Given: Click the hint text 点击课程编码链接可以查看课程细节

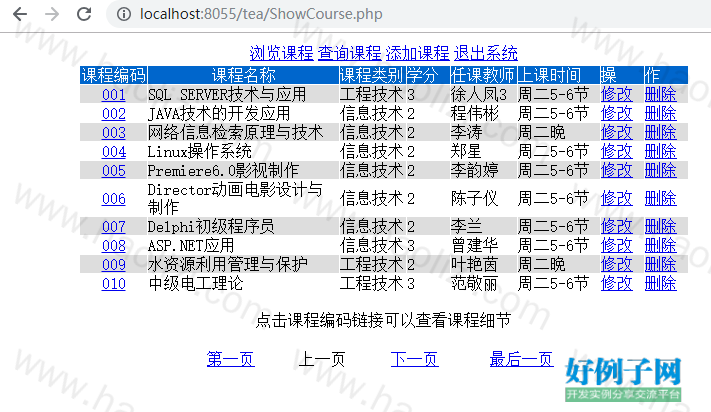Looking at the screenshot, I should [x=383, y=320].
